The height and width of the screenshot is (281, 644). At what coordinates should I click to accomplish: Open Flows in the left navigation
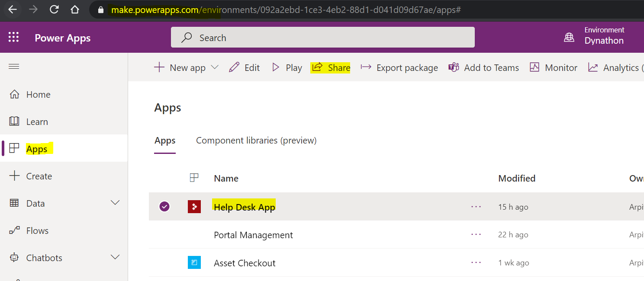tap(37, 230)
